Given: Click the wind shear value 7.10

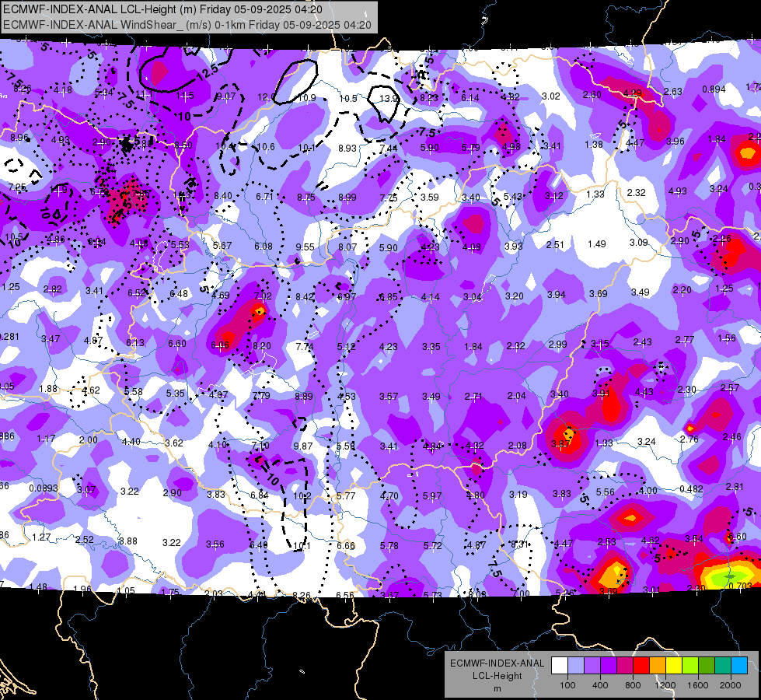Looking at the screenshot, I should [x=260, y=446].
